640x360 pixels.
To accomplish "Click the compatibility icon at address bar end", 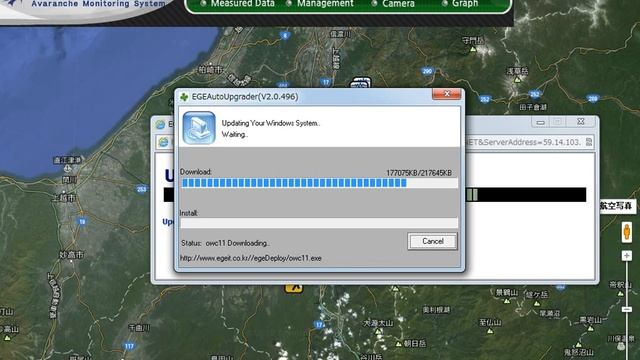I will tap(589, 142).
